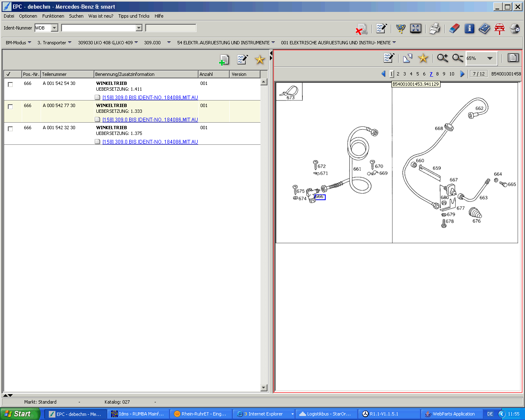
Task: Check the box for part A 001 542 32 30
Action: point(11,129)
